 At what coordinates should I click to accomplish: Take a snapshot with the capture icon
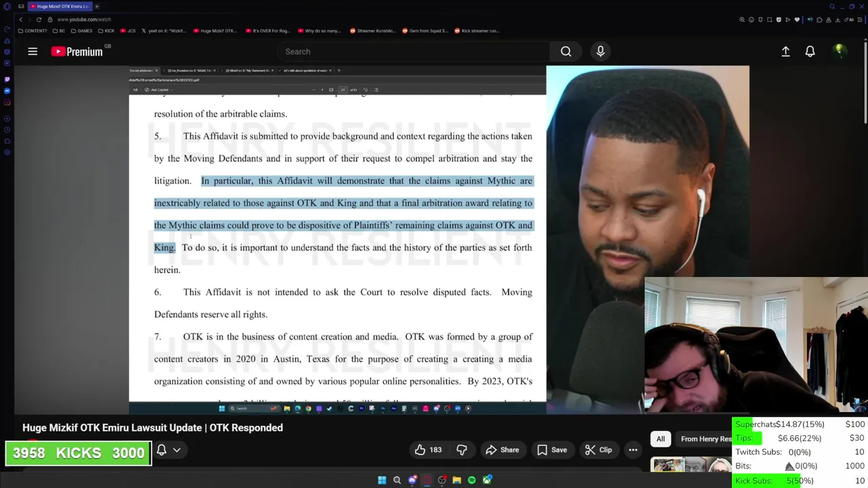(770, 20)
